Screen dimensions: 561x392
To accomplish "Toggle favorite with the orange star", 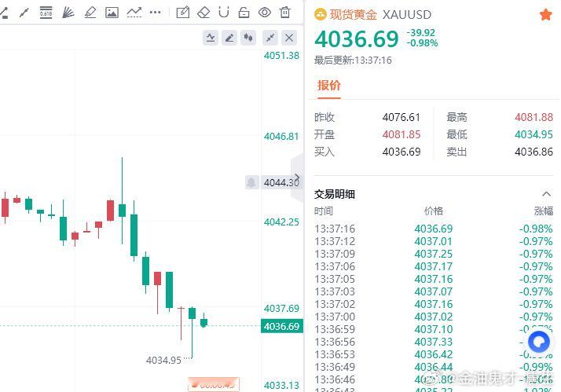I will pyautogui.click(x=545, y=15).
